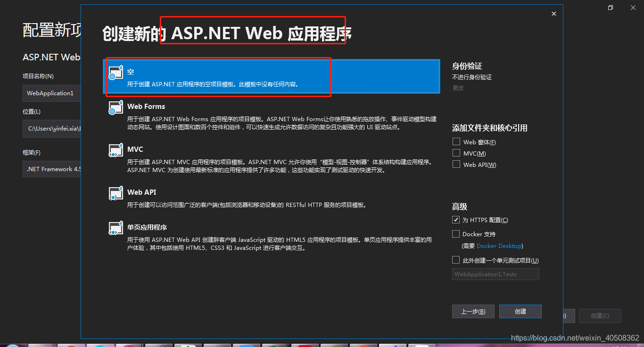Click 不进行身份验证 status text
Image resolution: width=644 pixels, height=347 pixels.
click(472, 77)
